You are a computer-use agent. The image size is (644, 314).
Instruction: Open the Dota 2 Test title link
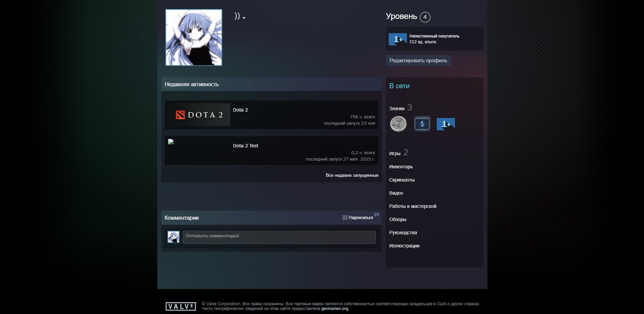click(246, 146)
